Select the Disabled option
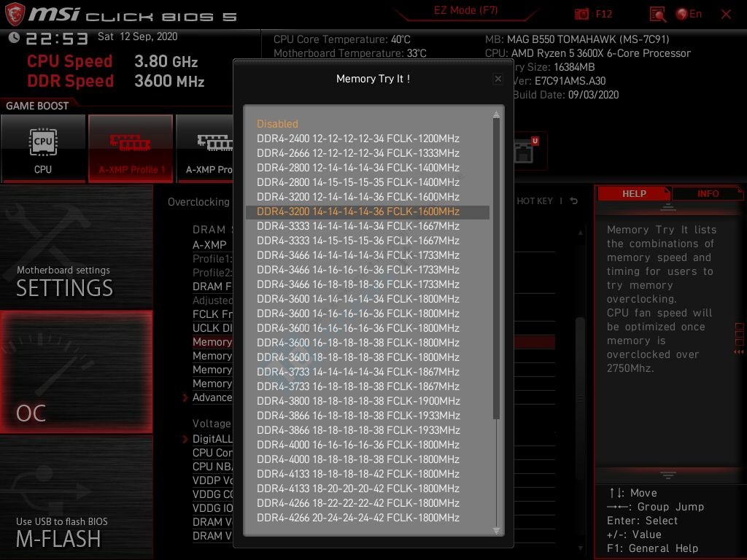 coord(277,124)
